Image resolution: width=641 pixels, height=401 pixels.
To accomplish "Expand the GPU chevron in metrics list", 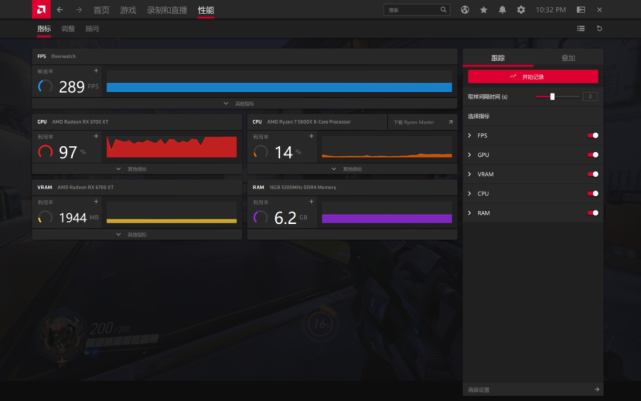I will coord(470,155).
